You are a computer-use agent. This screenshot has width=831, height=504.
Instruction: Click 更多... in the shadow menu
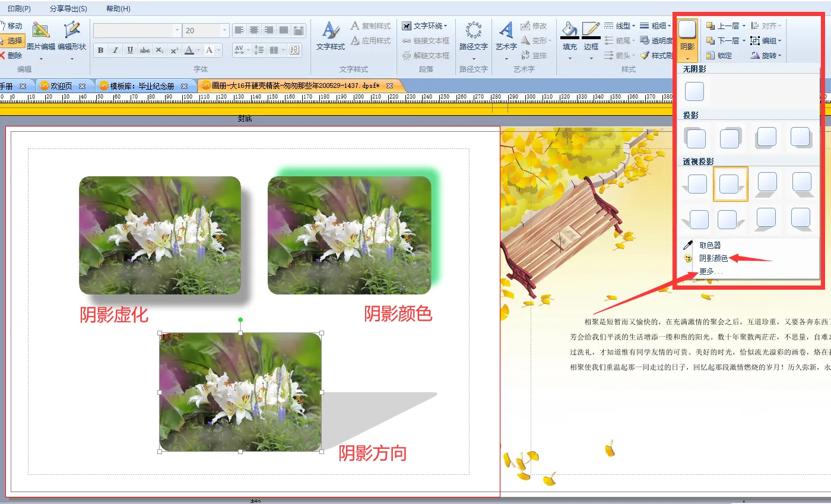[x=711, y=272]
